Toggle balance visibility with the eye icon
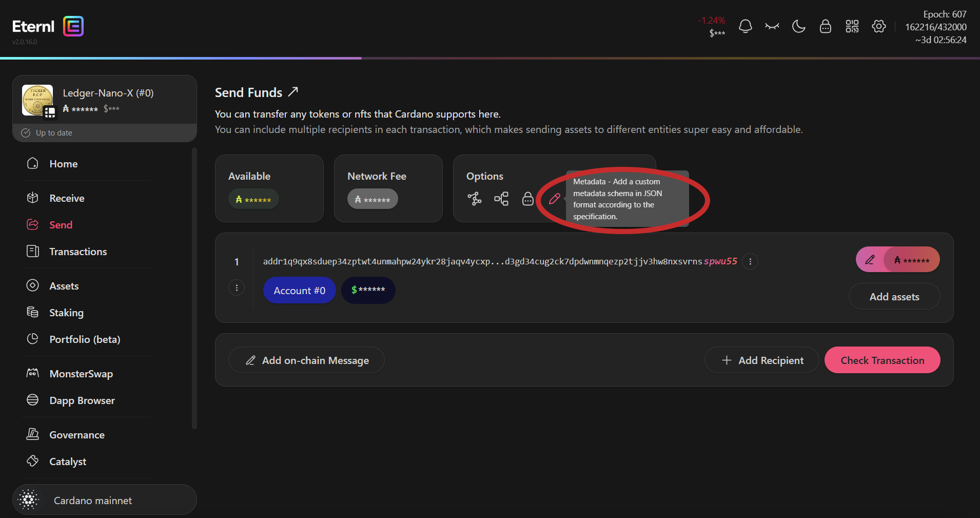The width and height of the screenshot is (980, 518). pyautogui.click(x=772, y=26)
